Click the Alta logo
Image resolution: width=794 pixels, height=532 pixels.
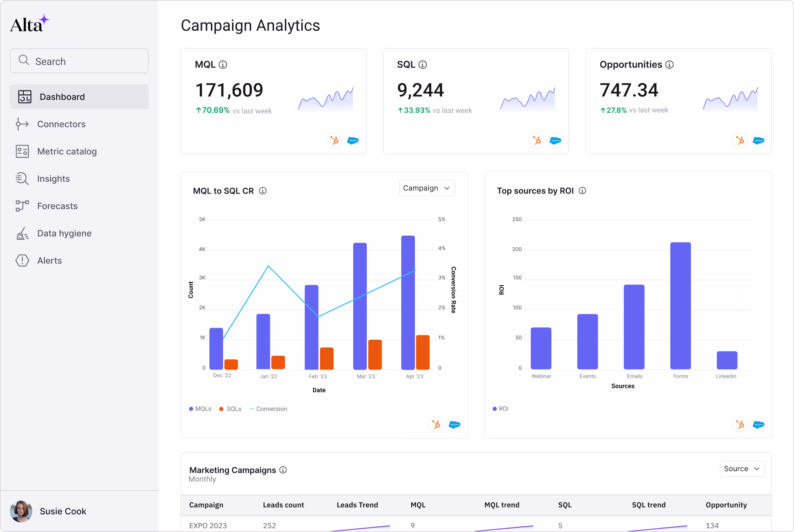pos(30,22)
